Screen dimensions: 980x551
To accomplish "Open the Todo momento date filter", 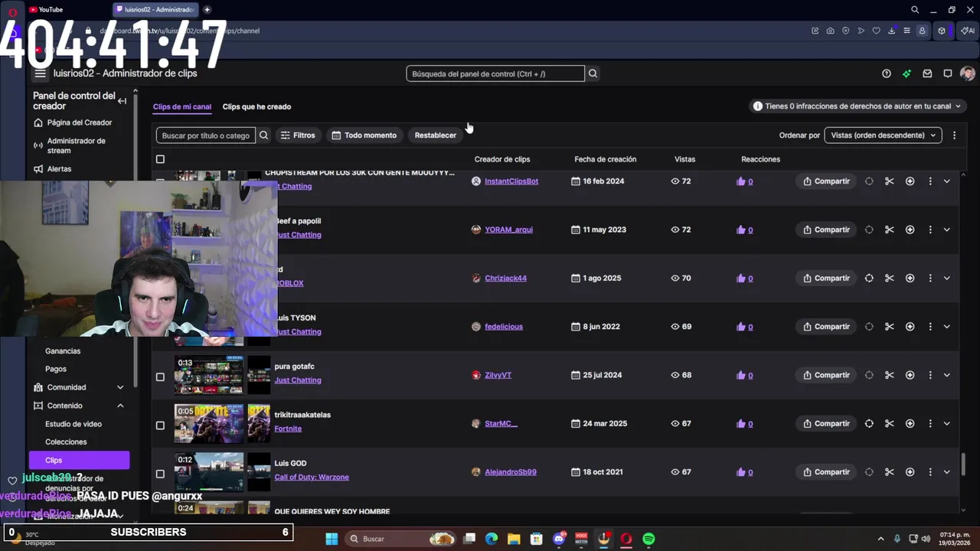I will [x=364, y=135].
